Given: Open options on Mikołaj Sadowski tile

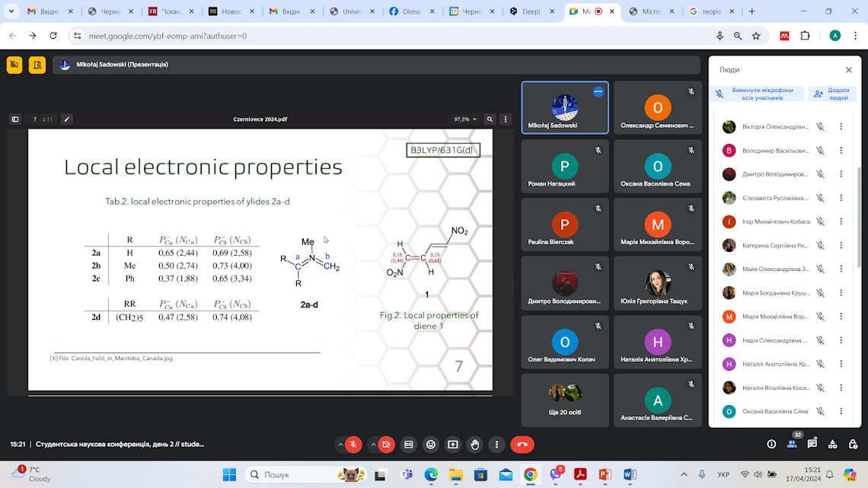Looking at the screenshot, I should tap(598, 92).
